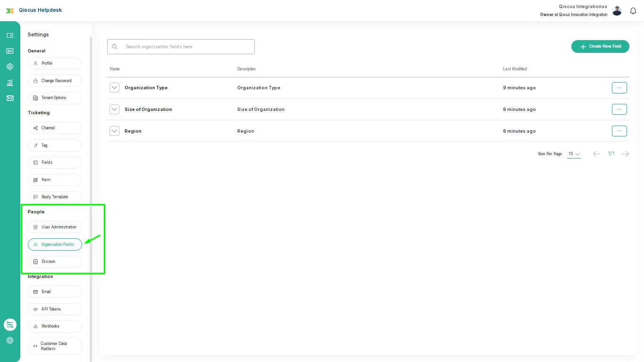Click the contacts card icon in sidebar

pyautogui.click(x=10, y=51)
